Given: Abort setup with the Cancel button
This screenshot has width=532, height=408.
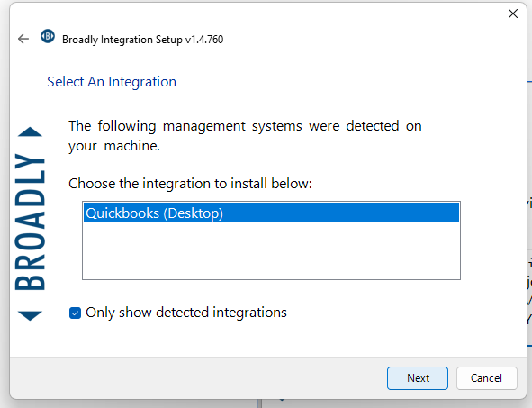Looking at the screenshot, I should pos(486,378).
